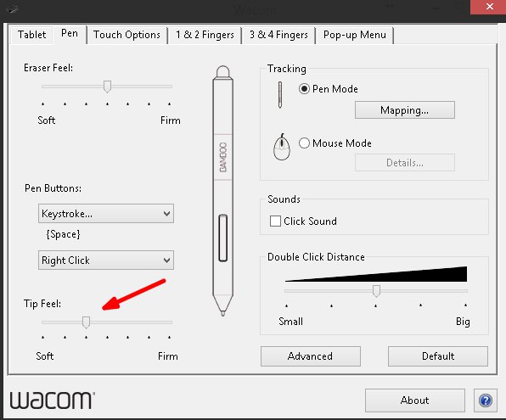Open the 1 & 2 Fingers tab
Viewport: 506px width, 420px height.
pos(205,35)
